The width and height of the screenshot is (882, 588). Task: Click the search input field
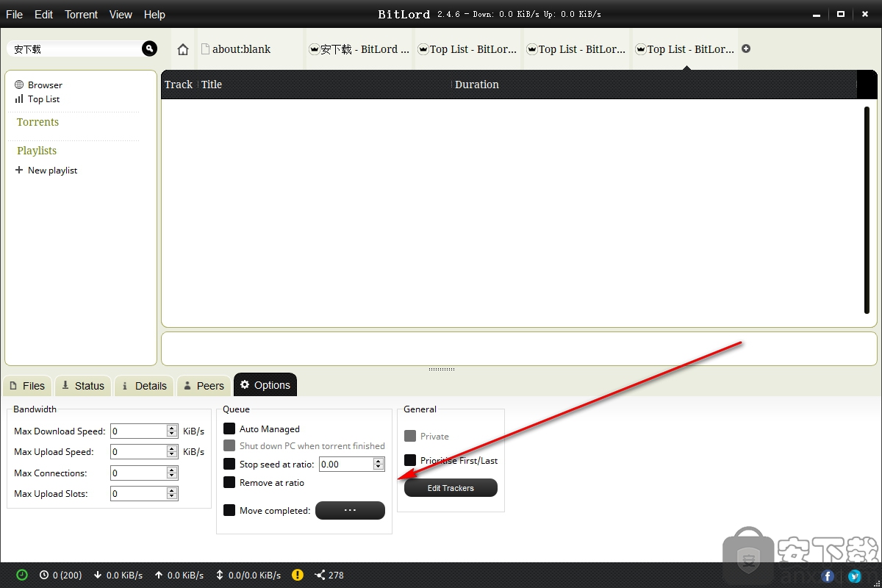click(x=76, y=49)
